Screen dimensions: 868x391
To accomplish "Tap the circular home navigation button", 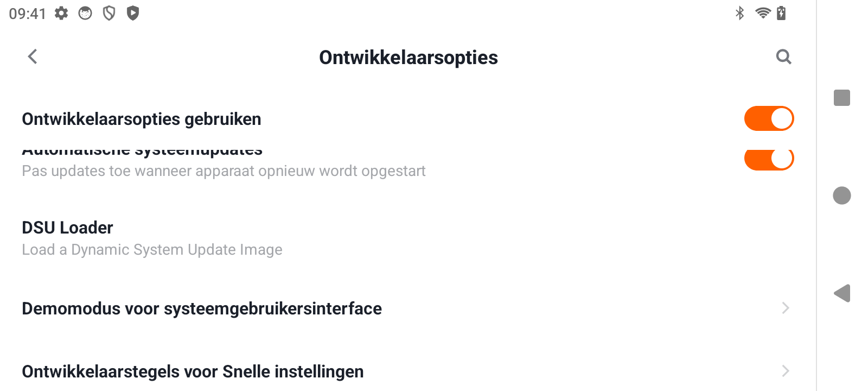I will (x=842, y=194).
